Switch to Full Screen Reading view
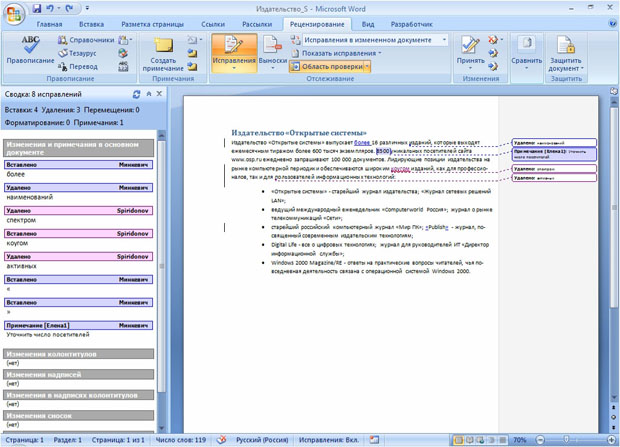620x447 pixels. 469,440
